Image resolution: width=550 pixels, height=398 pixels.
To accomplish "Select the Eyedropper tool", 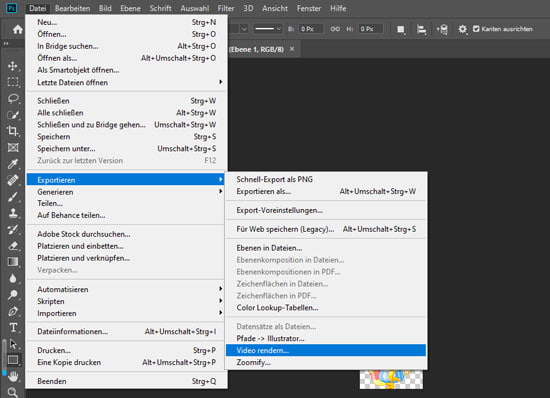I will [13, 164].
